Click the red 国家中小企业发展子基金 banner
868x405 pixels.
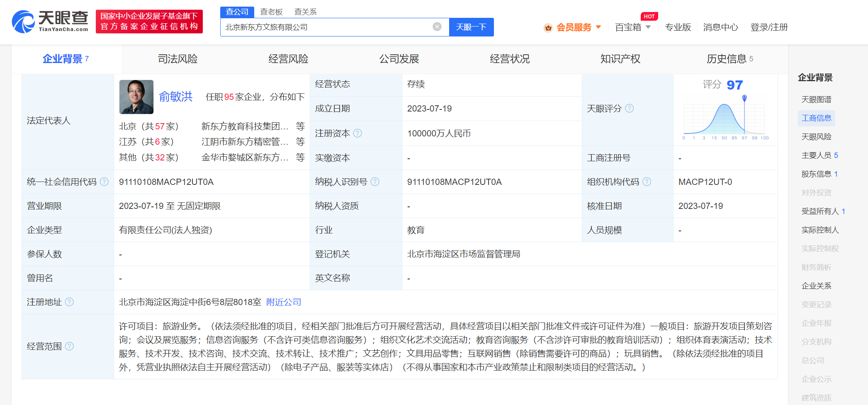[149, 22]
